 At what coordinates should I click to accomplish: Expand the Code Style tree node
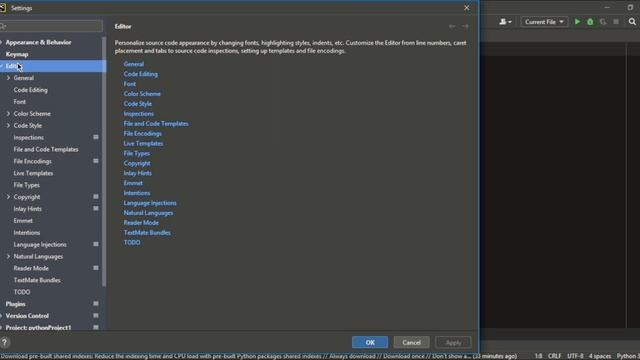tap(8, 125)
